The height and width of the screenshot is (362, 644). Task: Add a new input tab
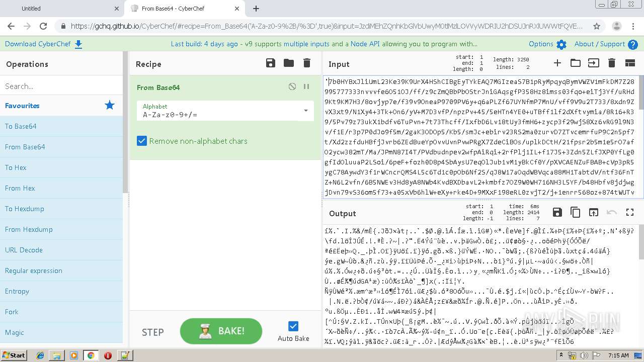[x=557, y=63]
